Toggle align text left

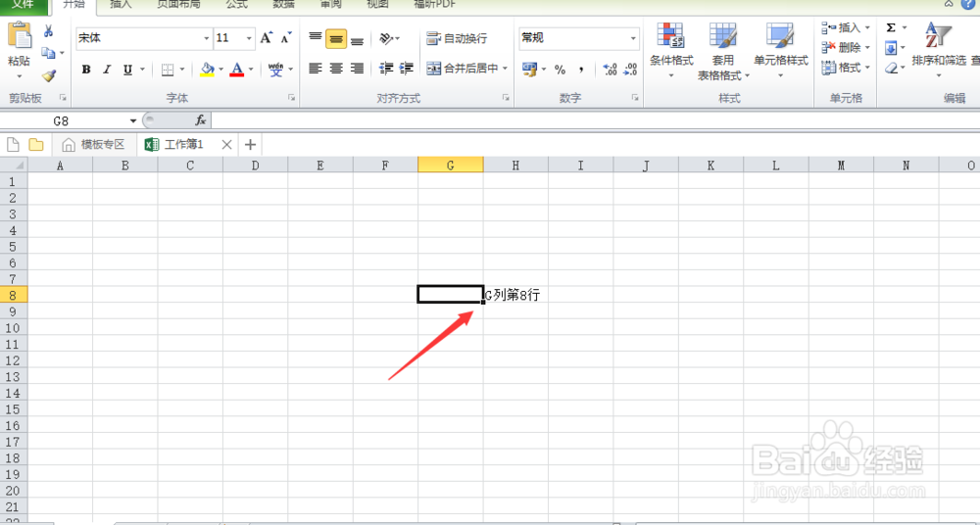click(x=316, y=69)
